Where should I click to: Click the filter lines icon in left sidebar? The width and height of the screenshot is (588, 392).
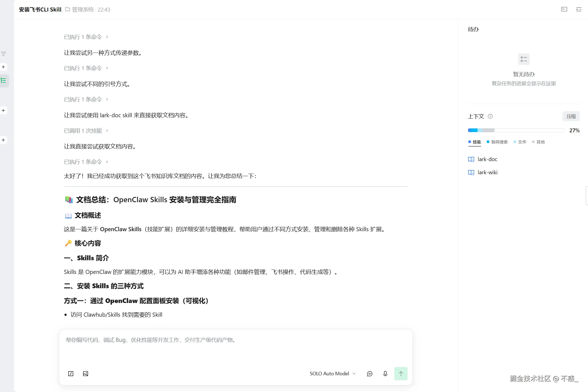pyautogui.click(x=4, y=54)
